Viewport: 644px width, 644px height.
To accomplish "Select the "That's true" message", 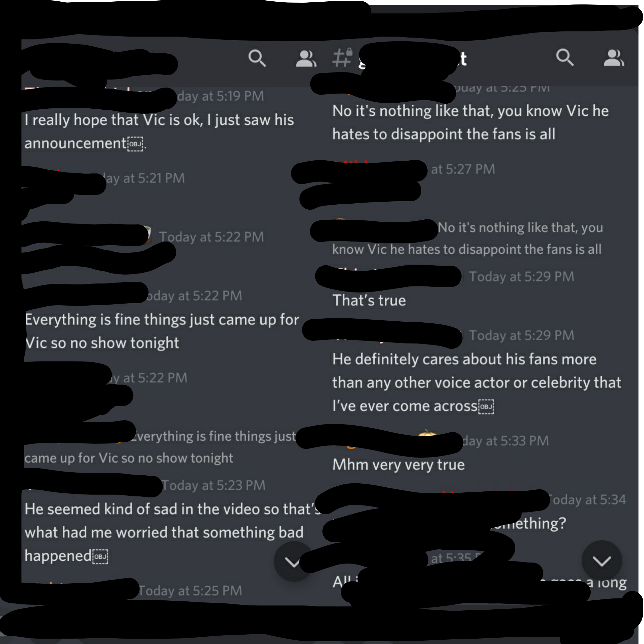I will click(369, 300).
